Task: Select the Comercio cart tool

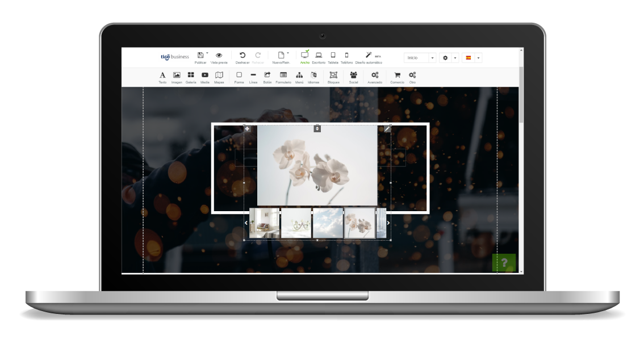Action: coord(397,77)
